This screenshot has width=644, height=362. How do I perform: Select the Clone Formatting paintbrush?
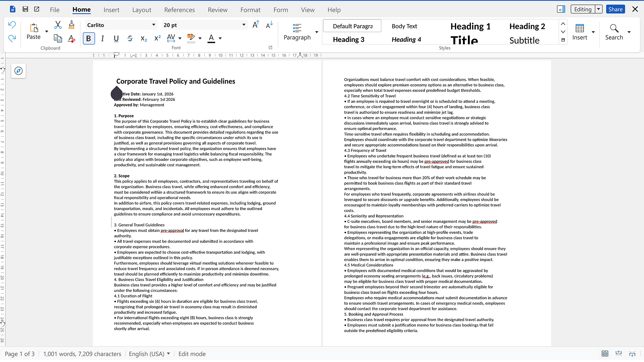click(71, 25)
